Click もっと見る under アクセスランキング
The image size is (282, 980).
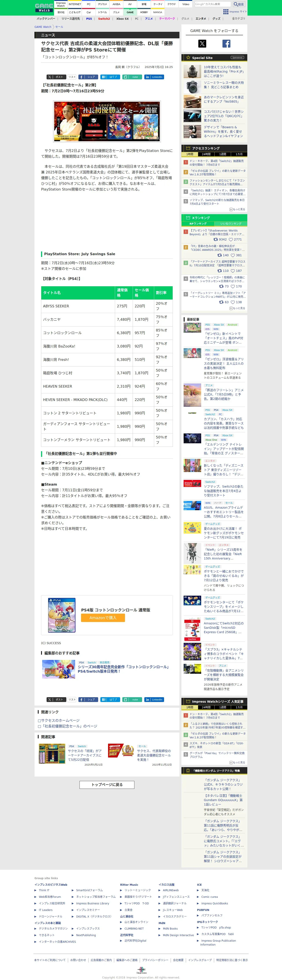pyautogui.click(x=237, y=210)
